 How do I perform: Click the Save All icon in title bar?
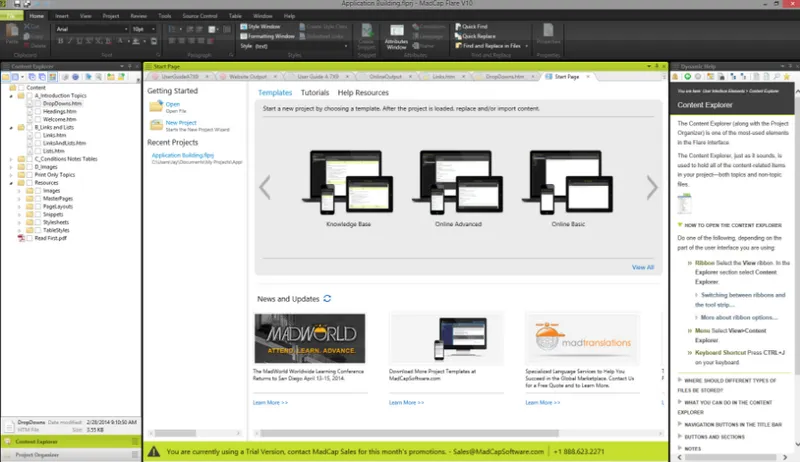tap(27, 4)
